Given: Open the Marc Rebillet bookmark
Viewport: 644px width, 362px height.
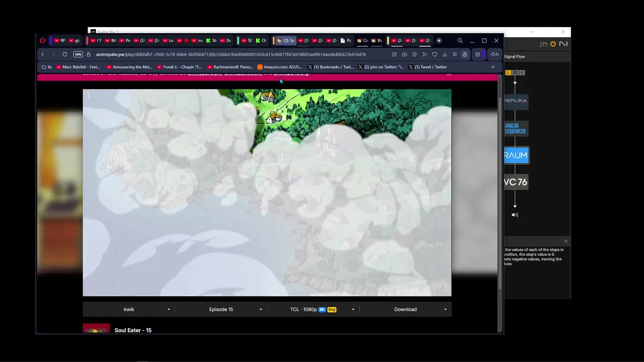Looking at the screenshot, I should click(x=78, y=67).
